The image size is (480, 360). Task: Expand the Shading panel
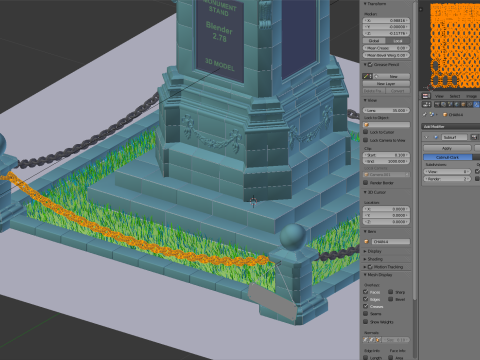[x=365, y=259]
